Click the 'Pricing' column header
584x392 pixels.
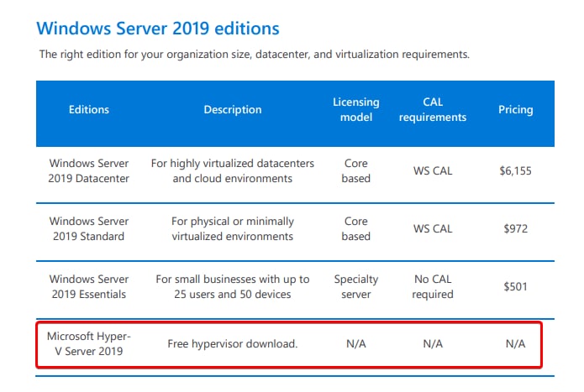click(x=515, y=110)
